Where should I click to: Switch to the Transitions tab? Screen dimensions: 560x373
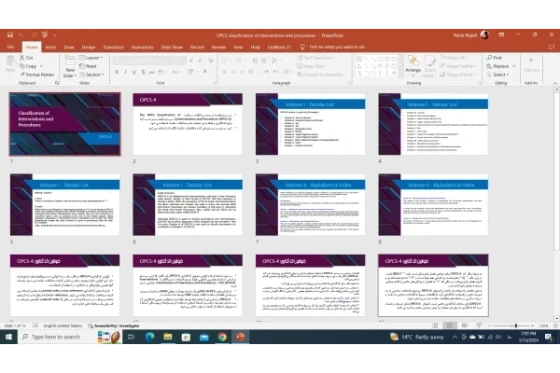point(113,47)
